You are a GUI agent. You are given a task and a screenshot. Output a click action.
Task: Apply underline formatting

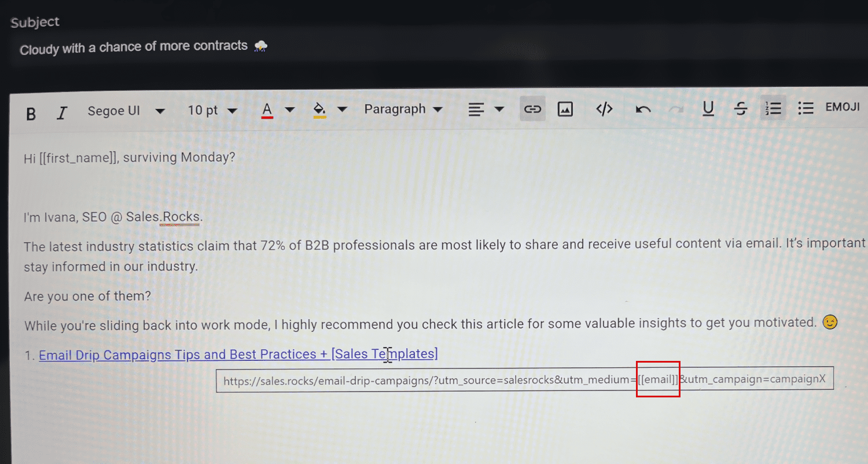[x=708, y=108]
